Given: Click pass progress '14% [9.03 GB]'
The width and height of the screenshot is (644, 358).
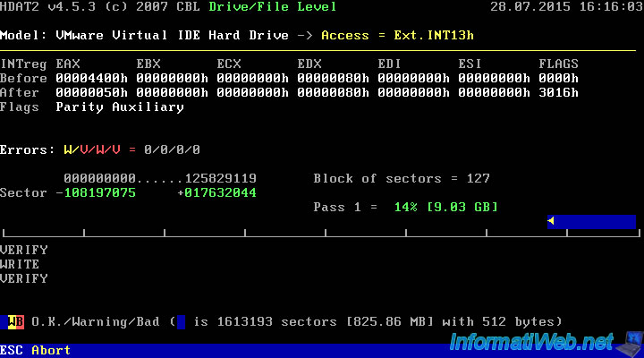Looking at the screenshot, I should [x=446, y=207].
